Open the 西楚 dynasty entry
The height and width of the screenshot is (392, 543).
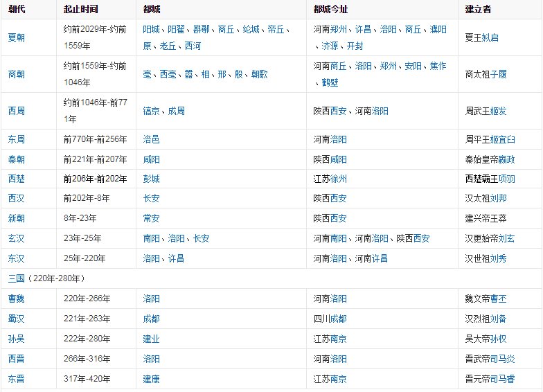(17, 179)
